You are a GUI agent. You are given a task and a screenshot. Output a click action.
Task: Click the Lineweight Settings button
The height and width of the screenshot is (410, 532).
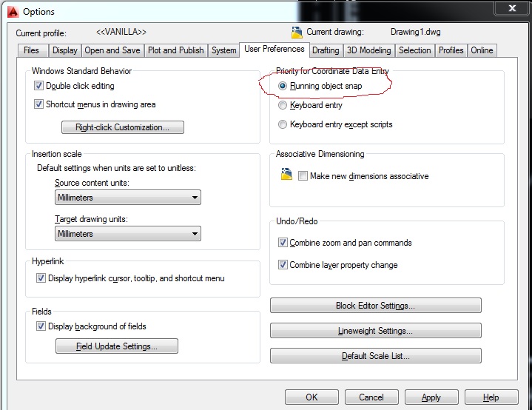point(375,331)
